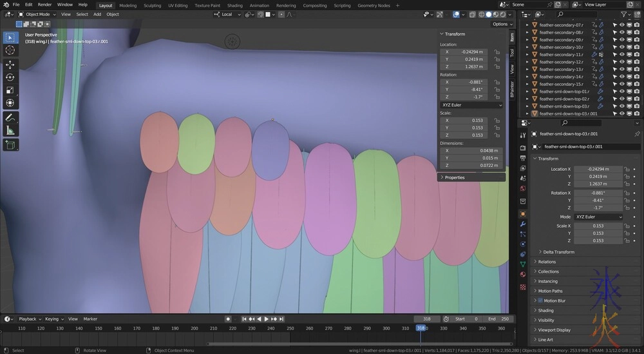The image size is (644, 354).
Task: Lock the Location X value in sidebar
Action: point(497,52)
